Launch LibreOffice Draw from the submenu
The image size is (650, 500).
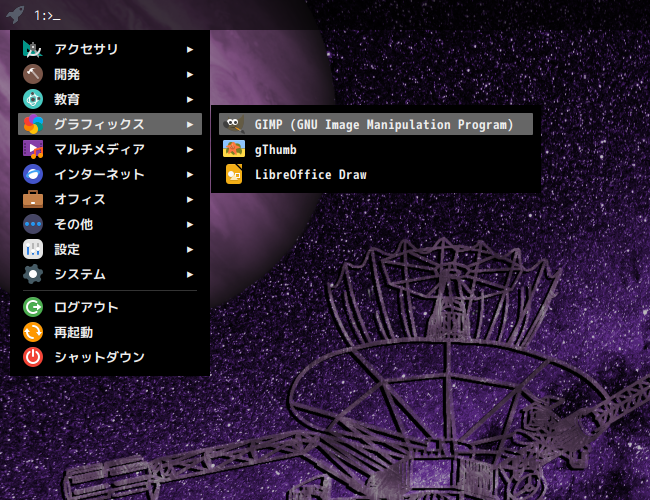click(376, 174)
